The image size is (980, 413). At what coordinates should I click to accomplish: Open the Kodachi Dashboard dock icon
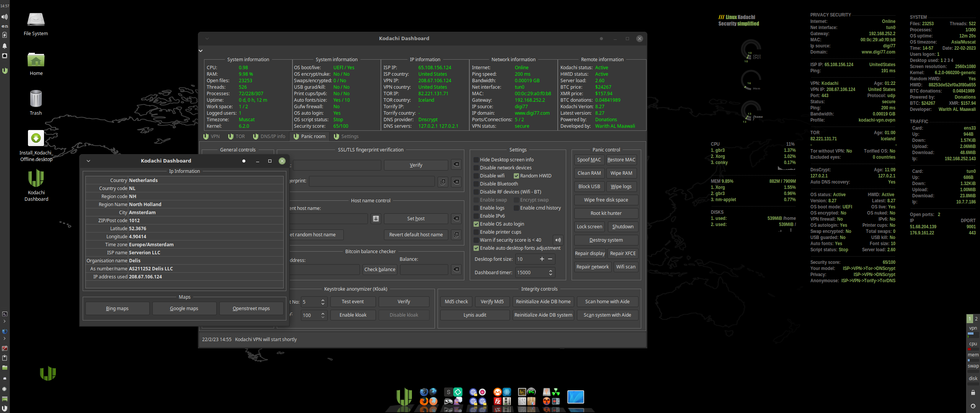pos(404,397)
